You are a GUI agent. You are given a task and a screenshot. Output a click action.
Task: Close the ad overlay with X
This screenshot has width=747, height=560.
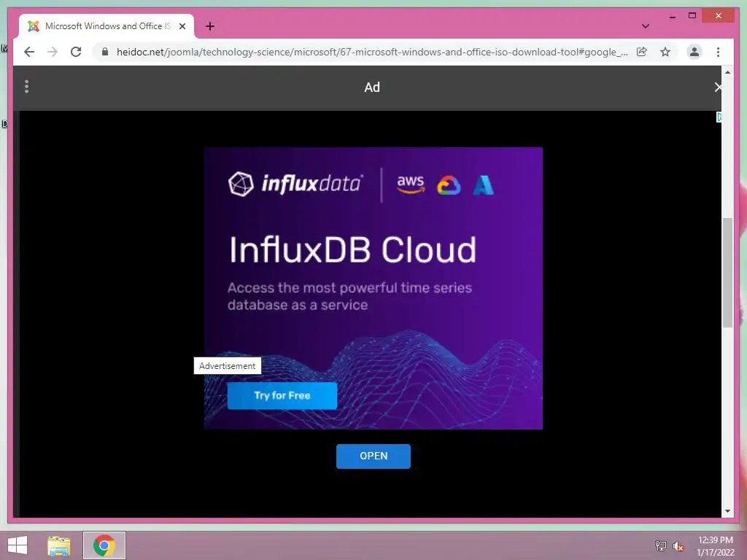click(718, 87)
